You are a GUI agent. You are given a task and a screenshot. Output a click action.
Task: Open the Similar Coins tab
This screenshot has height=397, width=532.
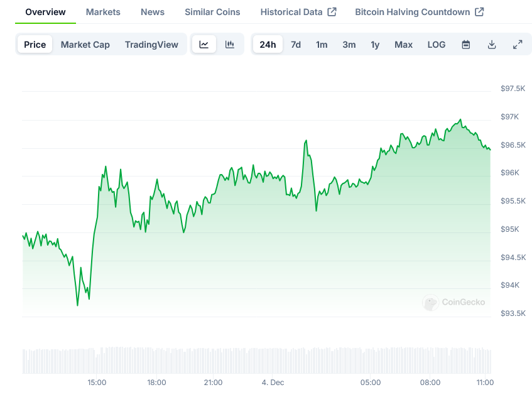pos(212,12)
